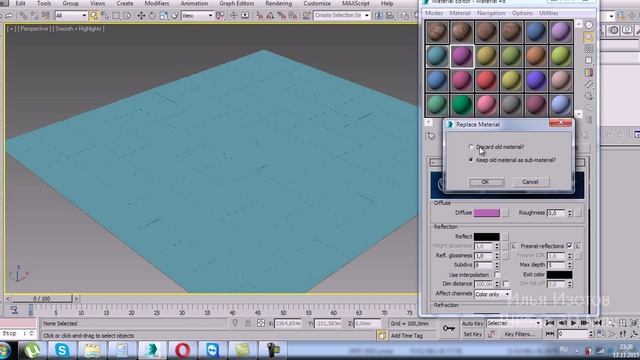This screenshot has width=640, height=360.
Task: Open the reference coordinate View dropdown
Action: point(198,16)
